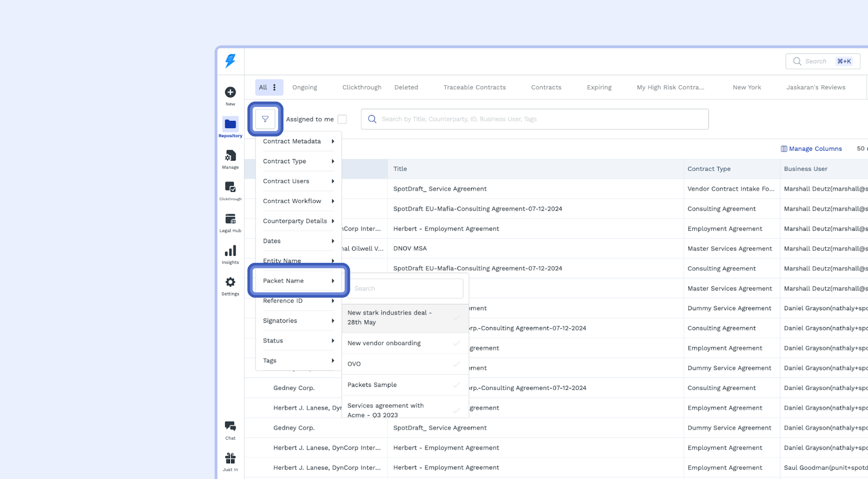This screenshot has width=868, height=479.
Task: Switch to the Ongoing tab
Action: (x=304, y=87)
